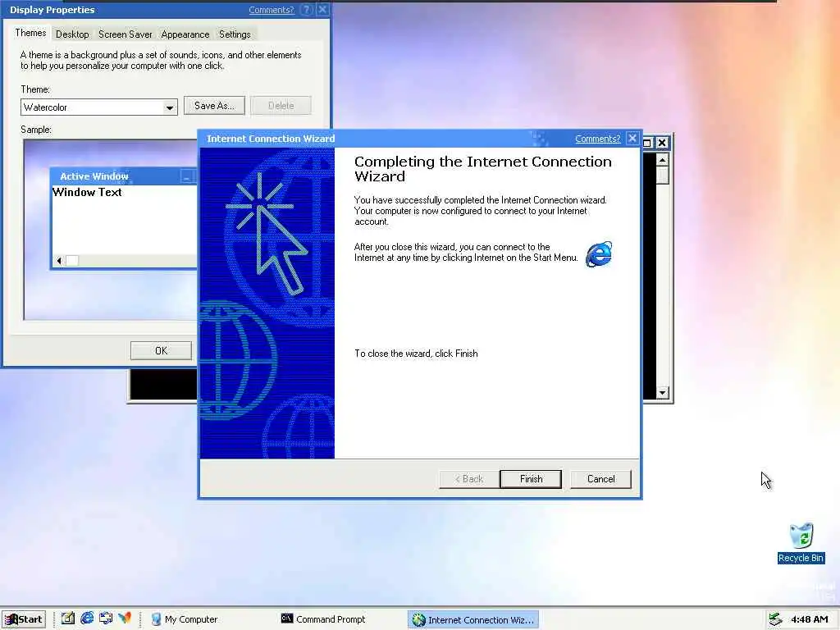Click OK in Display Properties

click(x=161, y=350)
